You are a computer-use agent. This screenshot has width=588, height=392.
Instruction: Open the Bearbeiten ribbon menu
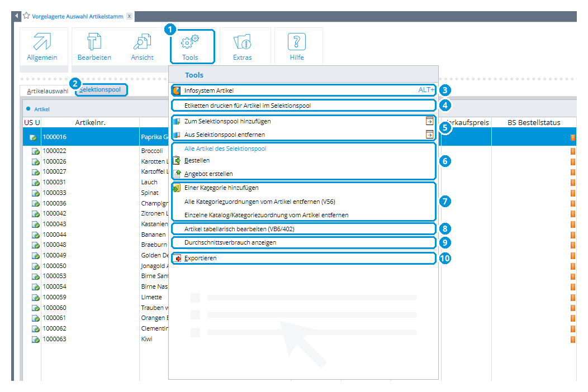click(x=94, y=47)
